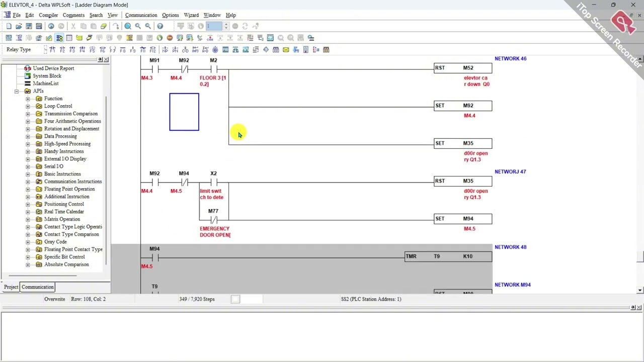Select the F12 relay type icon
This screenshot has width=644, height=362.
(153, 50)
